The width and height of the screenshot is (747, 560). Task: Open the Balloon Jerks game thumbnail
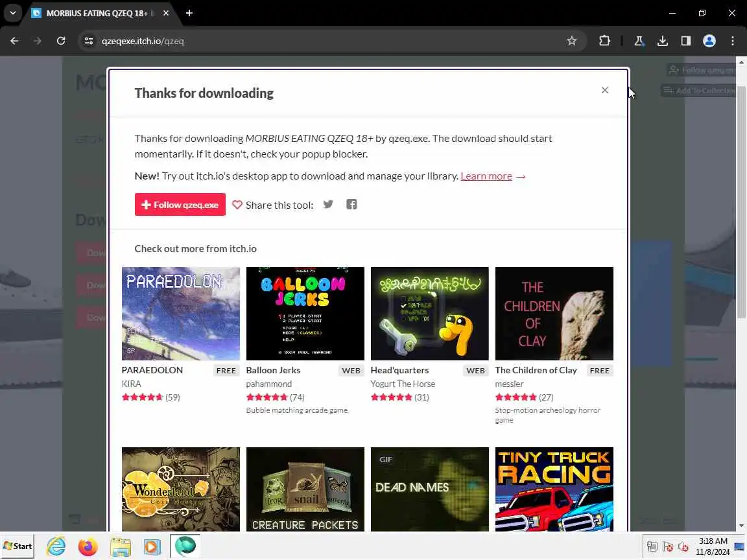[305, 313]
